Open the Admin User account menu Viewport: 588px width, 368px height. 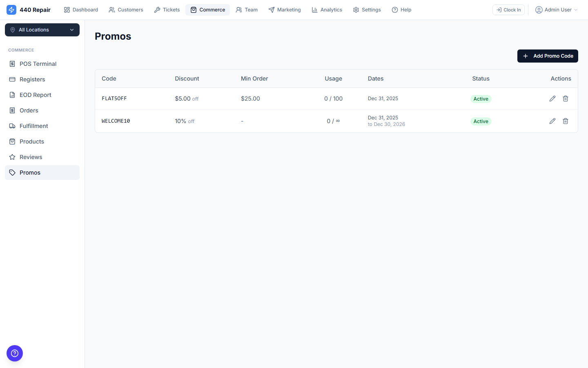tap(556, 9)
